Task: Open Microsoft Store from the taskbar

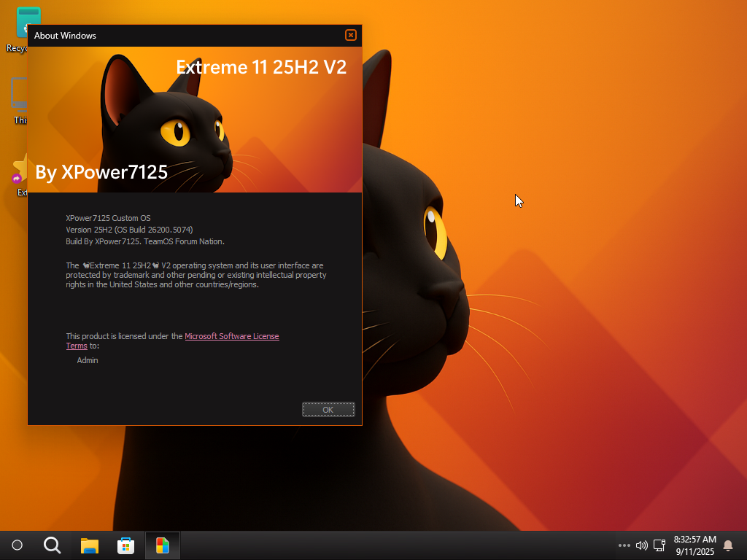Action: click(125, 545)
